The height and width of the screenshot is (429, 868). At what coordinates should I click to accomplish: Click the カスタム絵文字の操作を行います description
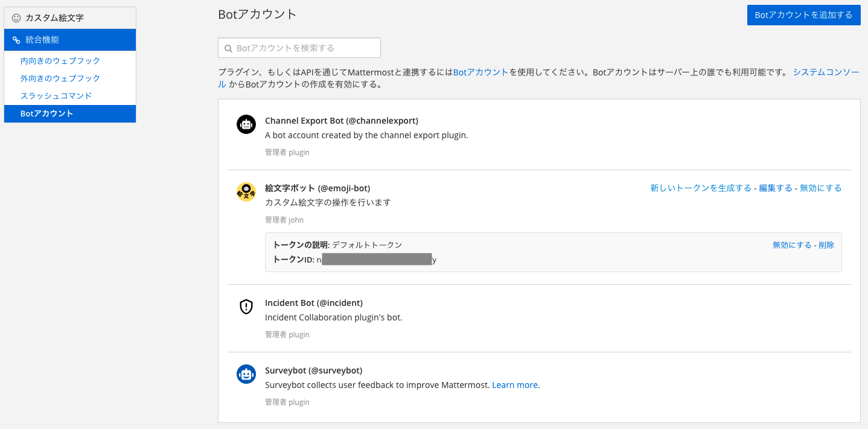coord(328,203)
